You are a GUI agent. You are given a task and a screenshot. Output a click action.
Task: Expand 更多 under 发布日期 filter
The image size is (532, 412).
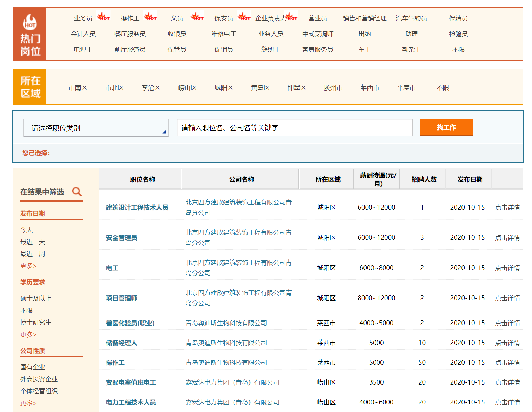28,266
